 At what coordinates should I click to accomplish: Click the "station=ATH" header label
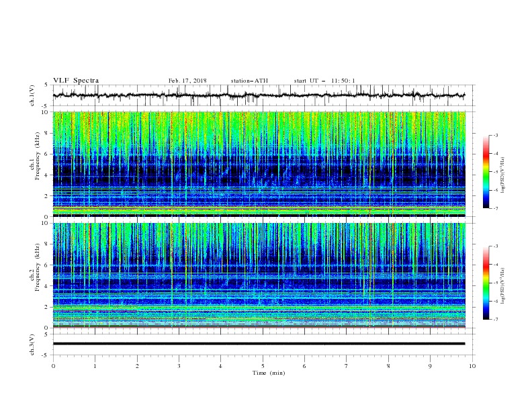tap(249, 81)
